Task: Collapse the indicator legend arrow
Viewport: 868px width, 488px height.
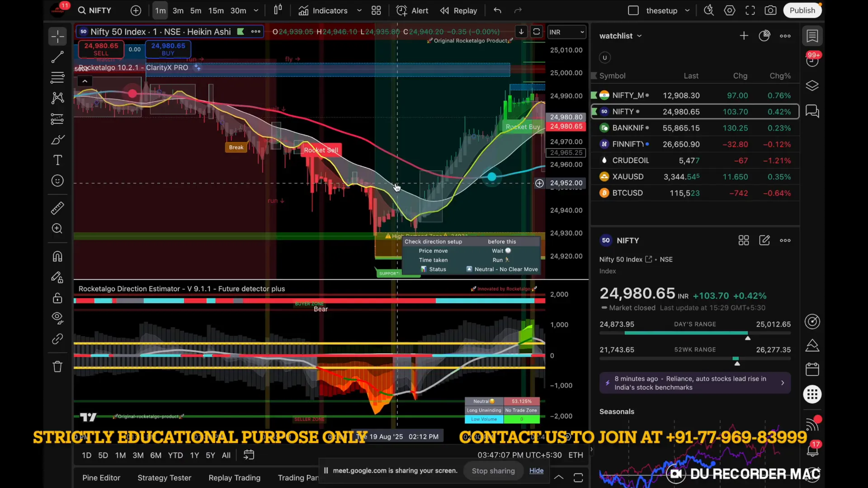Action: 85,81
